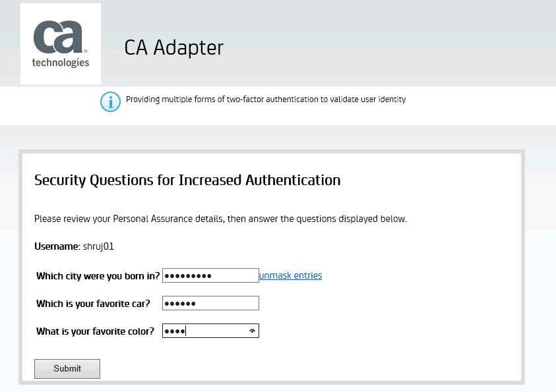Click the 'CA Adapter' page title
This screenshot has width=556, height=392.
click(173, 48)
